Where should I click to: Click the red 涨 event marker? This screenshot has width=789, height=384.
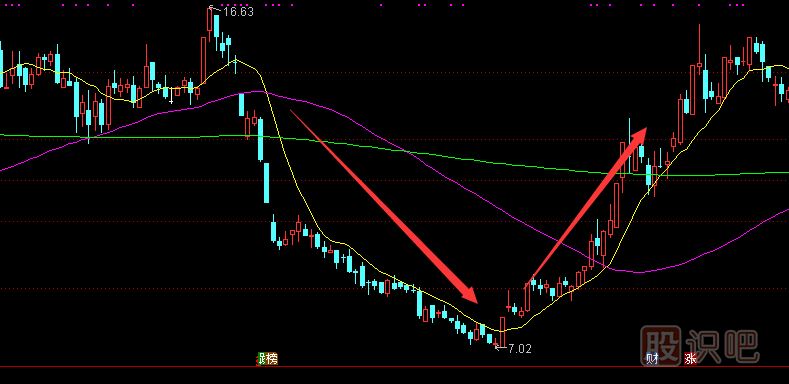coord(690,359)
